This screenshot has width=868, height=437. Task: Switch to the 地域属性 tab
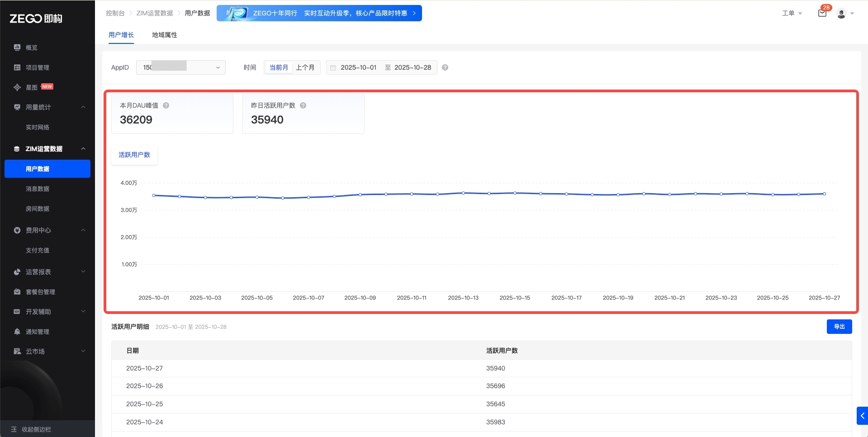coord(164,35)
